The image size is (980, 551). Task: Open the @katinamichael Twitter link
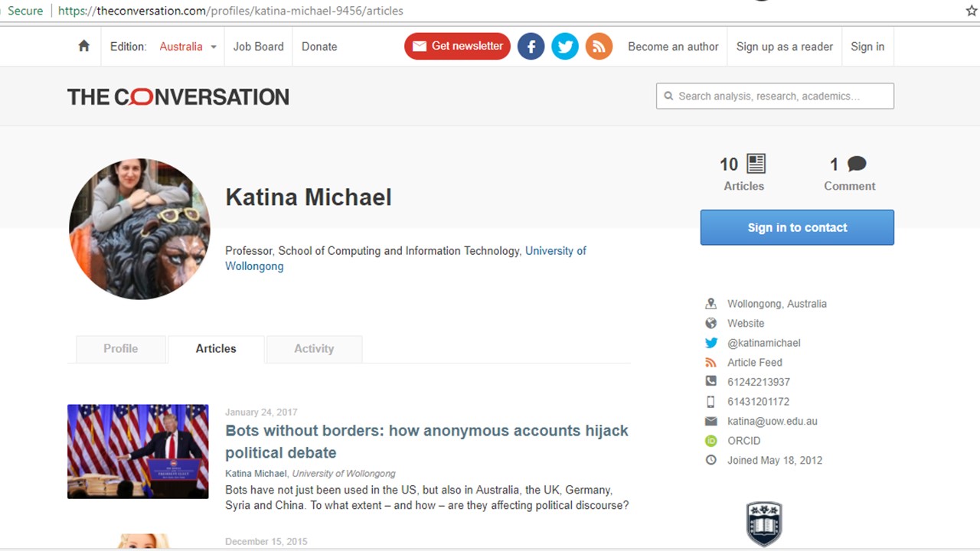[x=764, y=343]
